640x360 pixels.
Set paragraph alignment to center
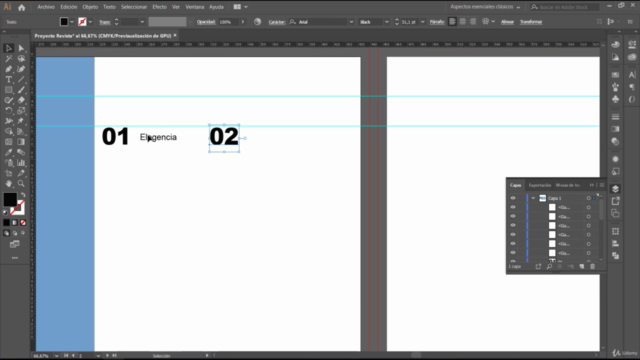[462, 22]
